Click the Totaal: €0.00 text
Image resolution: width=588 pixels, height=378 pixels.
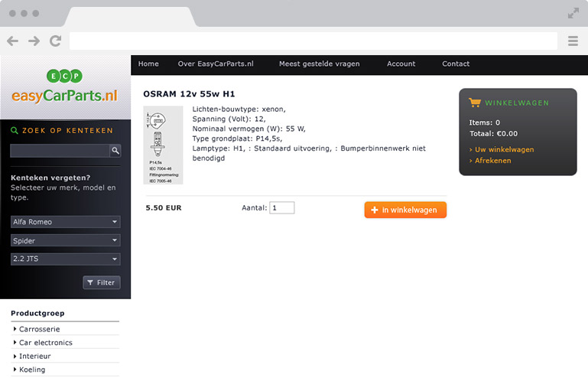(x=493, y=134)
